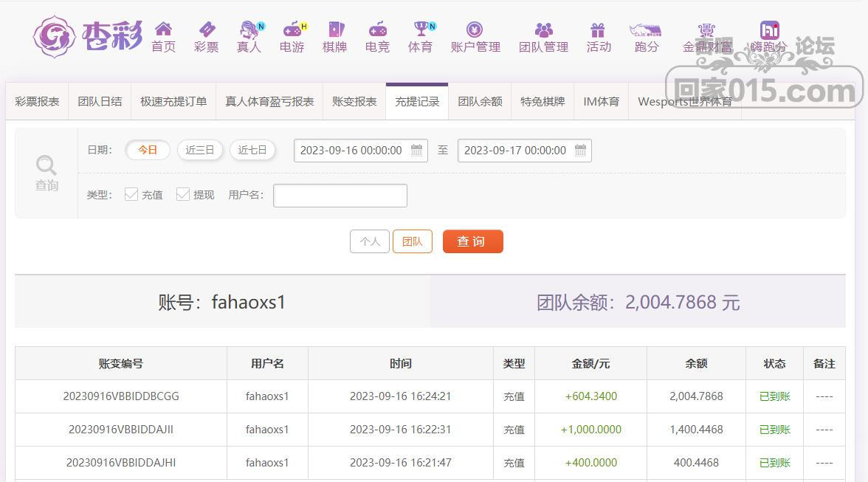This screenshot has height=482, width=868.
Task: Switch to the 彩票报表 tab
Action: [x=37, y=102]
